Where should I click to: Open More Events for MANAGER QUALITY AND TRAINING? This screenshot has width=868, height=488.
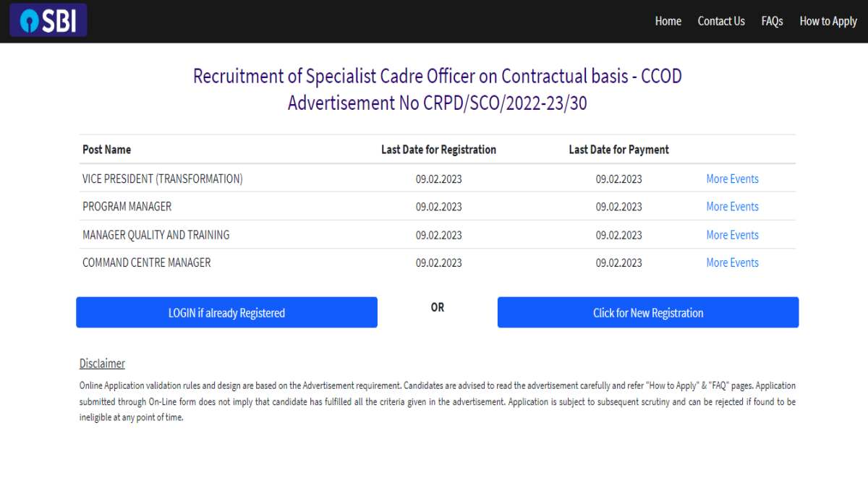pos(732,234)
